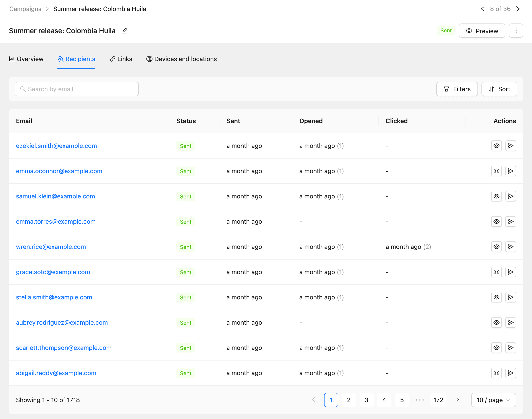The height and width of the screenshot is (419, 532).
Task: Click the pagination ellipsis to skip pages
Action: (x=420, y=400)
